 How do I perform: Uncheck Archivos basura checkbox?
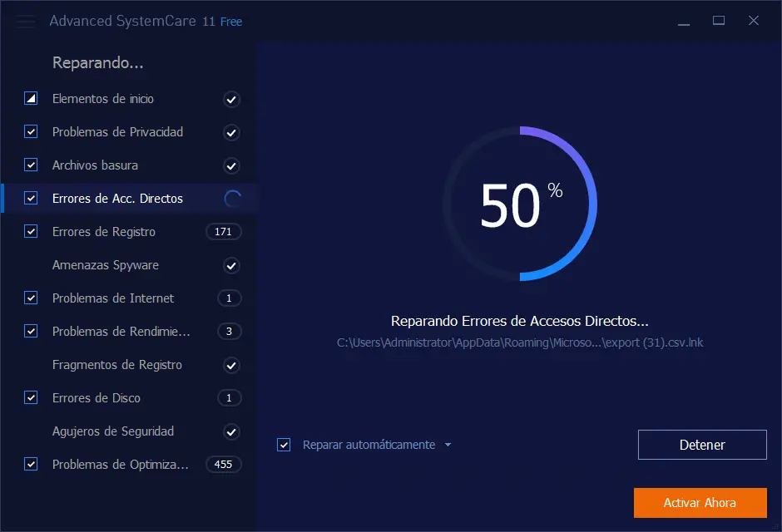(31, 165)
